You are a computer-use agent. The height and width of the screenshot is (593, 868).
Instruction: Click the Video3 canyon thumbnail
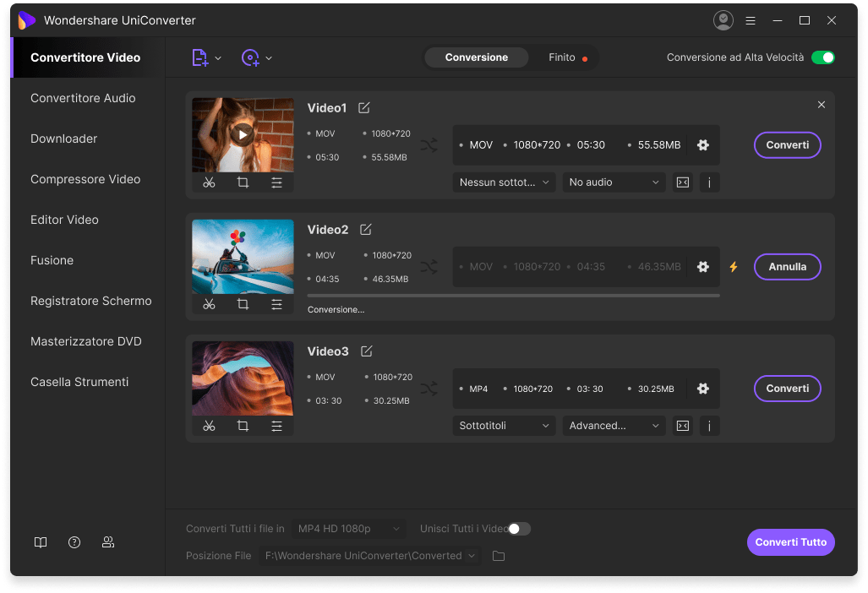(243, 378)
